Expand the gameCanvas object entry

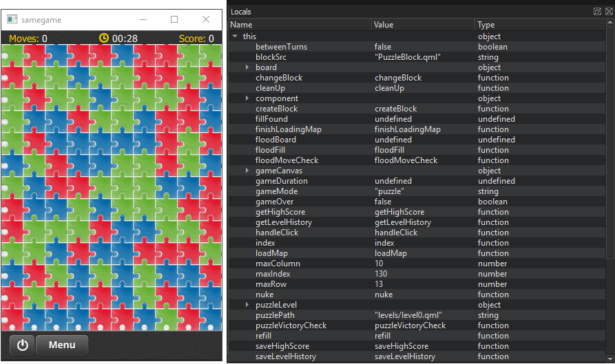[247, 171]
